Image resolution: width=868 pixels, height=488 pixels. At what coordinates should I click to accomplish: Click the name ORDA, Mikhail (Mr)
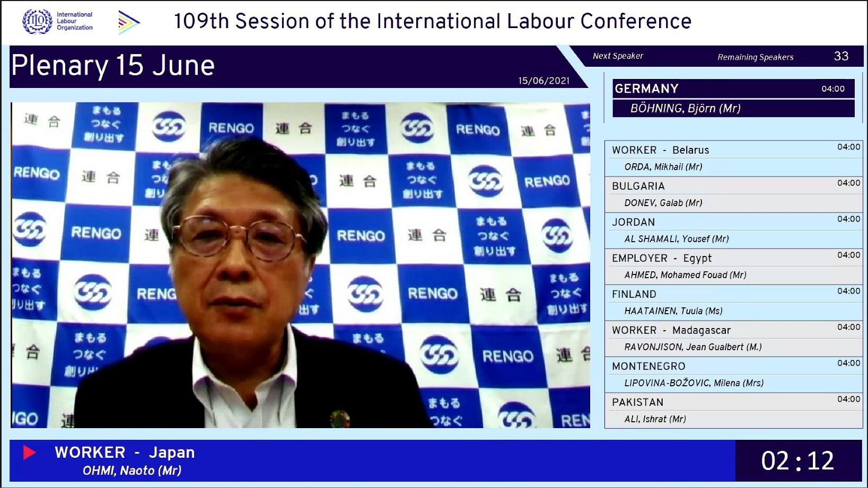point(663,167)
